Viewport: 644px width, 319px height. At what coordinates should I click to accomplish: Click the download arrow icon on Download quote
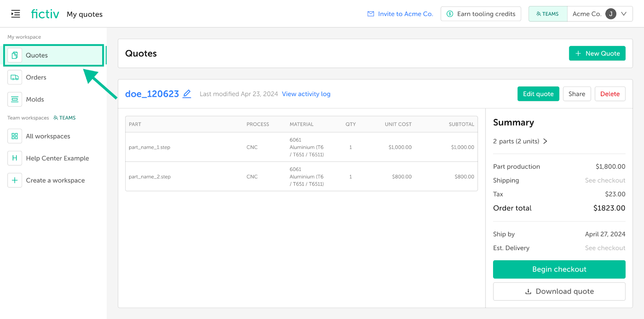528,292
